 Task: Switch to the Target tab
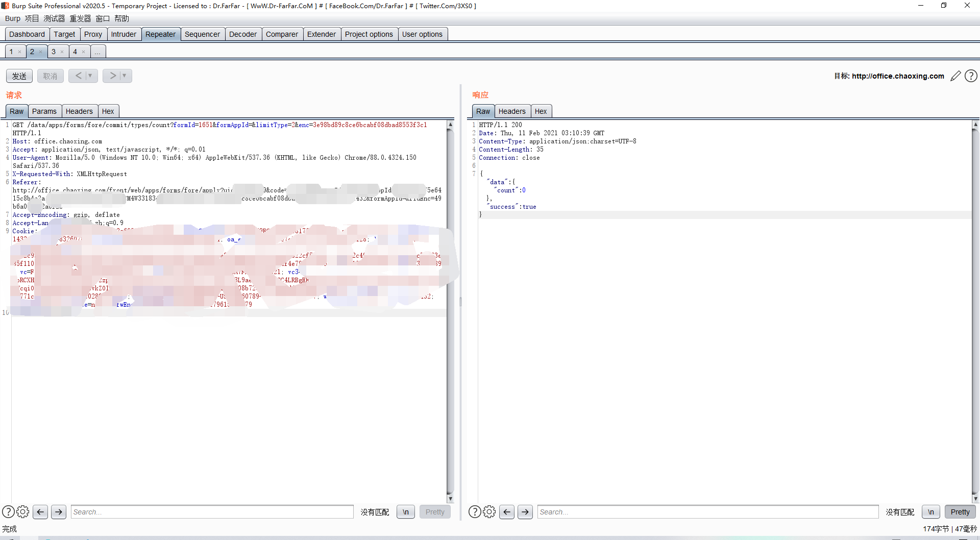click(x=64, y=34)
